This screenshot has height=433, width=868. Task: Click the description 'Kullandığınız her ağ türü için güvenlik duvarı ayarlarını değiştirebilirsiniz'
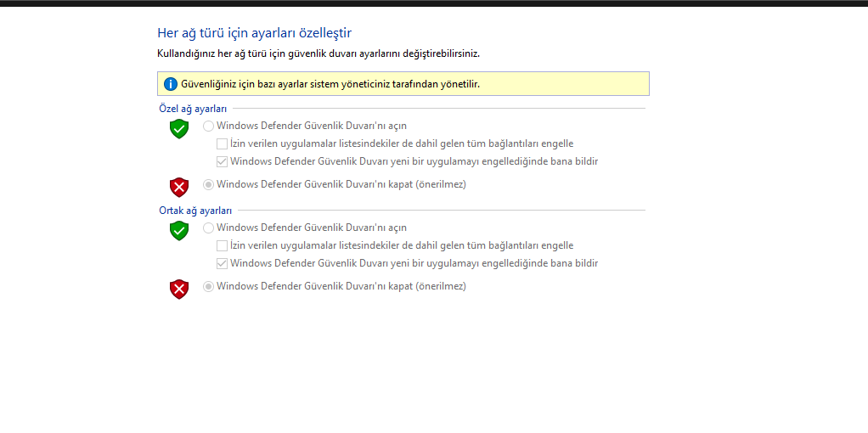(x=318, y=54)
